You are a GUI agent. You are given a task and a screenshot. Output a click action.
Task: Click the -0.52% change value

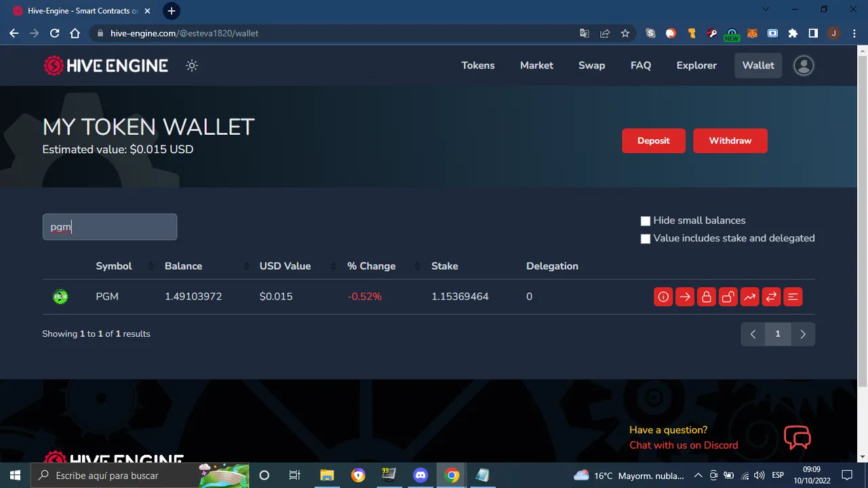tap(365, 297)
